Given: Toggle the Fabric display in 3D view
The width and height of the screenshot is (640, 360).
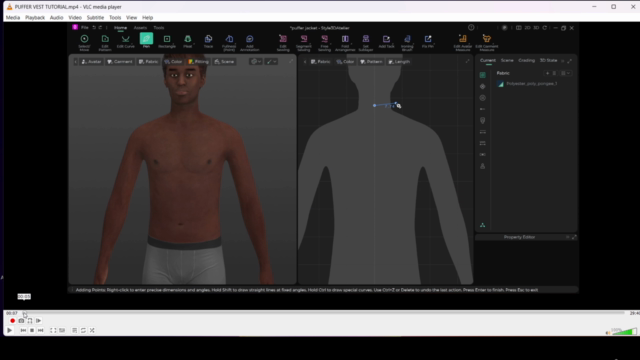Looking at the screenshot, I should point(148,62).
